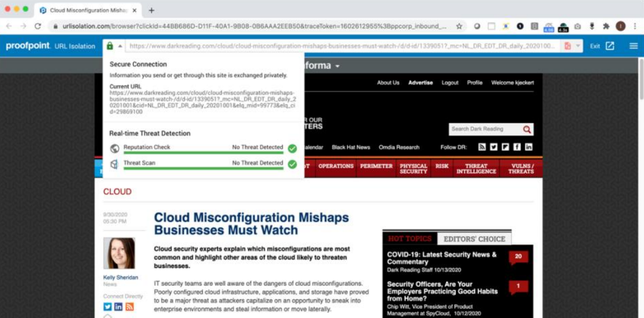The height and width of the screenshot is (318, 644).
Task: Open About Us link
Action: click(x=388, y=83)
